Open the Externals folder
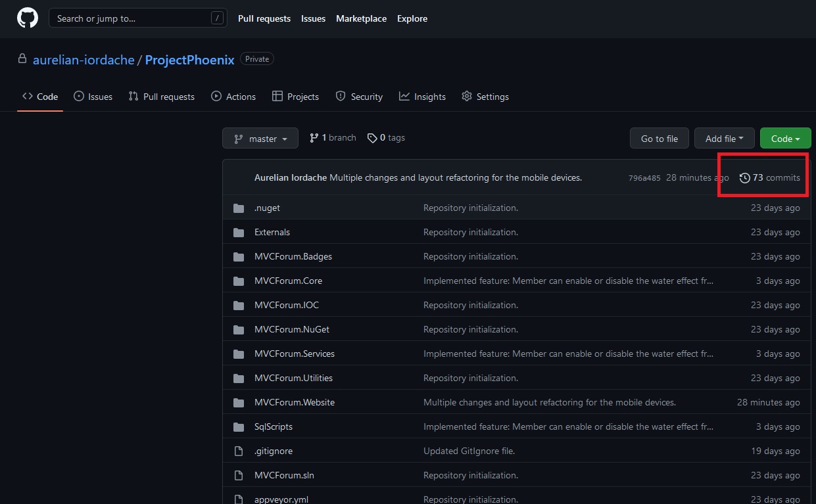 pos(272,233)
